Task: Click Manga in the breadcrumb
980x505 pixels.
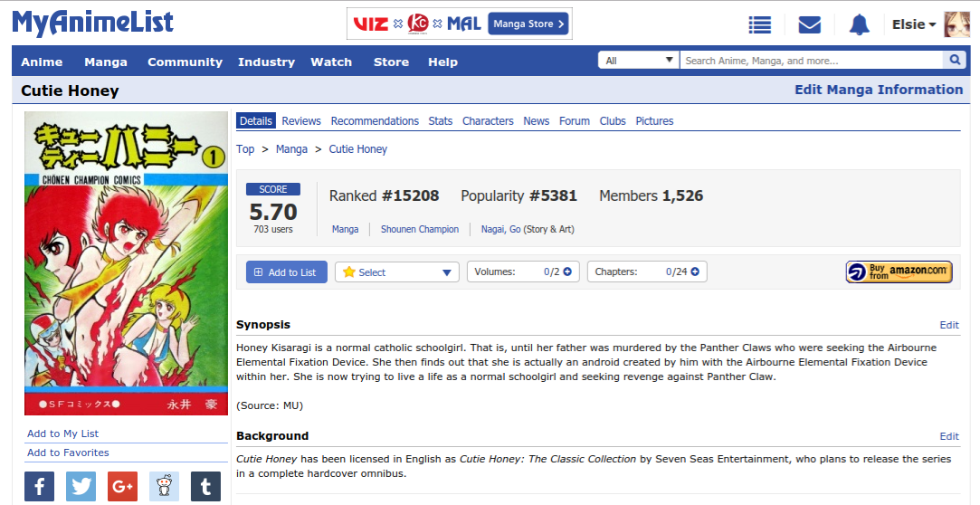Action: [292, 148]
